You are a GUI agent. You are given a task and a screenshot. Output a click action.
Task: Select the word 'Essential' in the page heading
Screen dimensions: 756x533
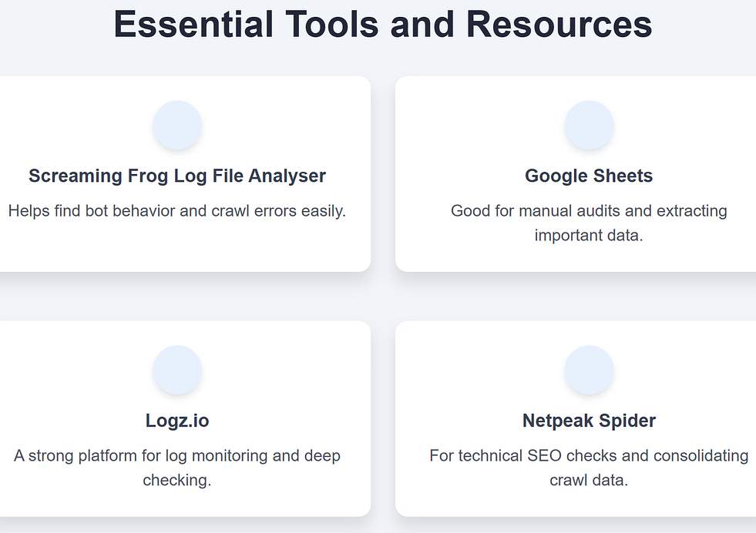point(193,24)
